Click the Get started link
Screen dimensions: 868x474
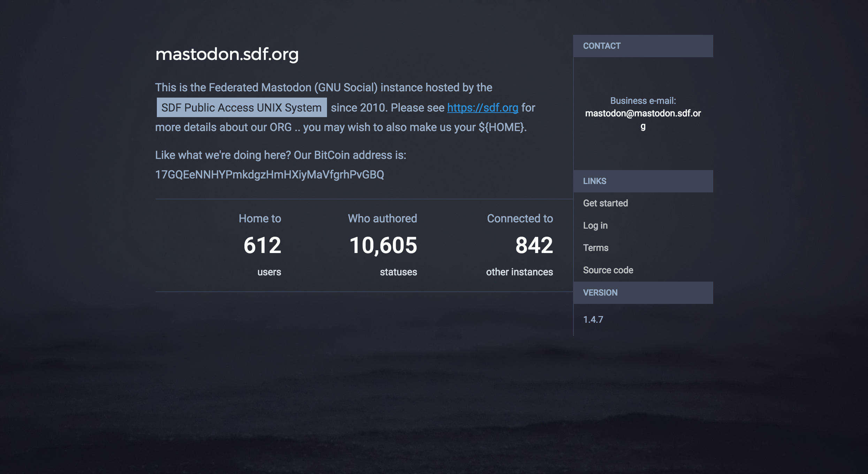pos(605,203)
